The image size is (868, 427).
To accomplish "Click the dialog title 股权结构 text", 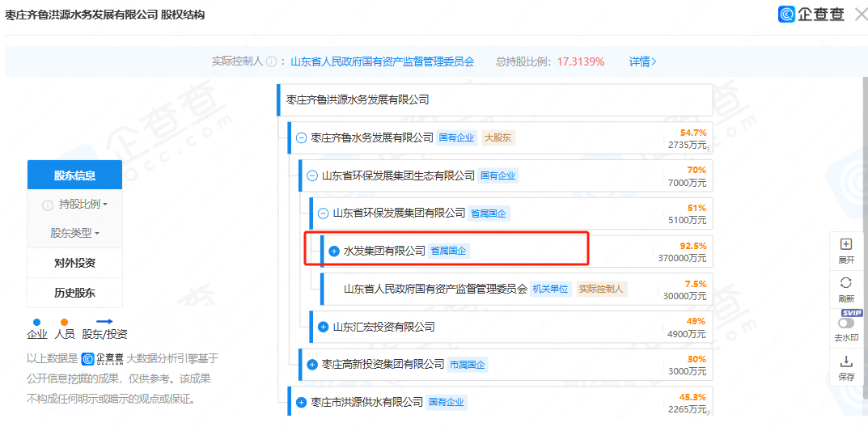I will point(183,15).
